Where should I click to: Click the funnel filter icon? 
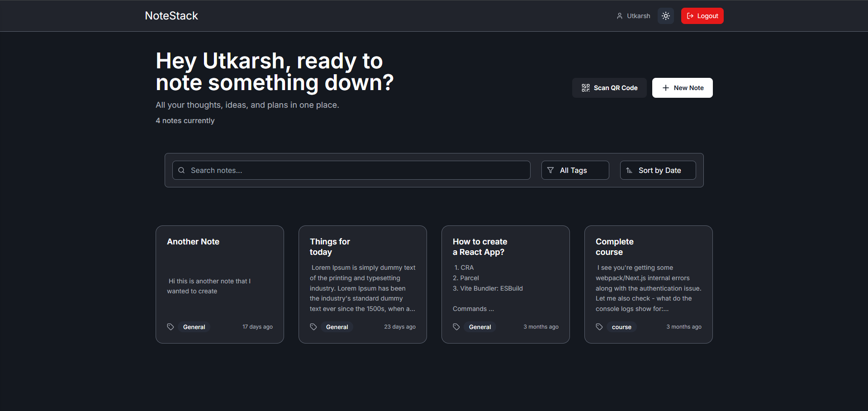click(x=550, y=170)
